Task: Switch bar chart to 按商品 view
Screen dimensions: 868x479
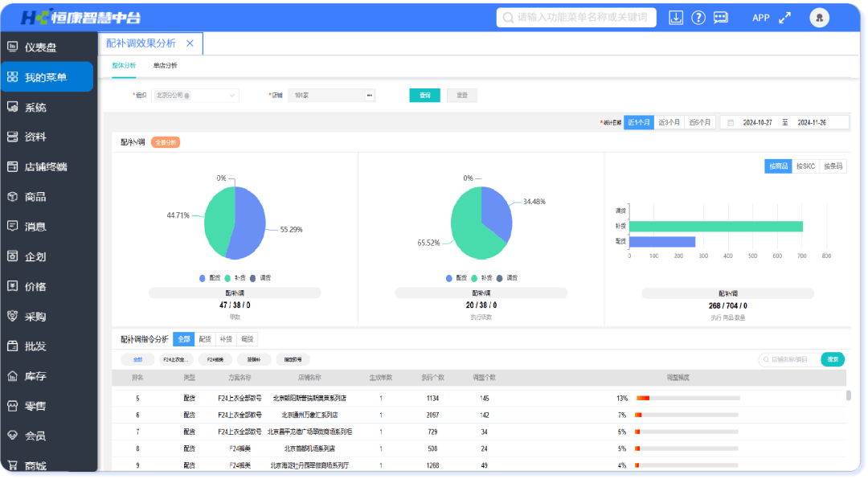Action: [x=778, y=166]
